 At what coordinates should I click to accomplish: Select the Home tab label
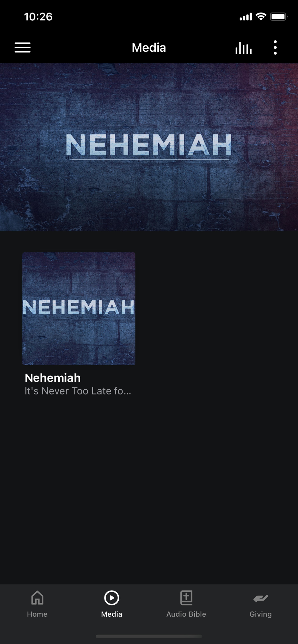(37, 614)
